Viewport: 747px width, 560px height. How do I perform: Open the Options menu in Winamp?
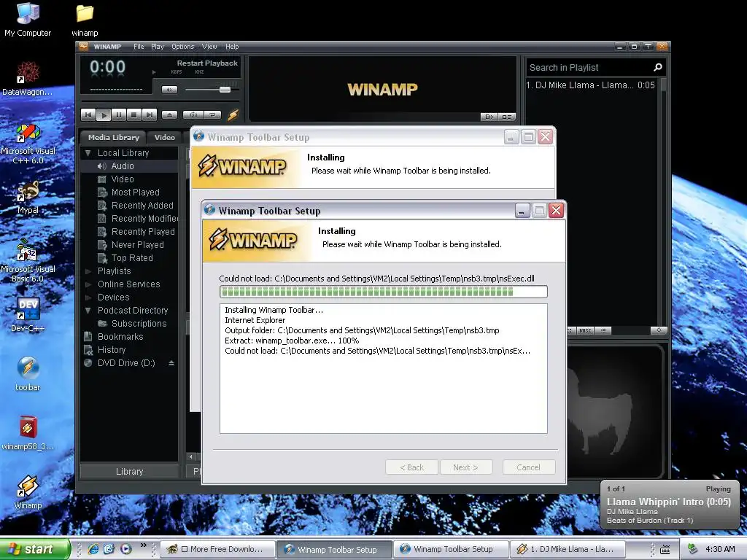[x=182, y=47]
